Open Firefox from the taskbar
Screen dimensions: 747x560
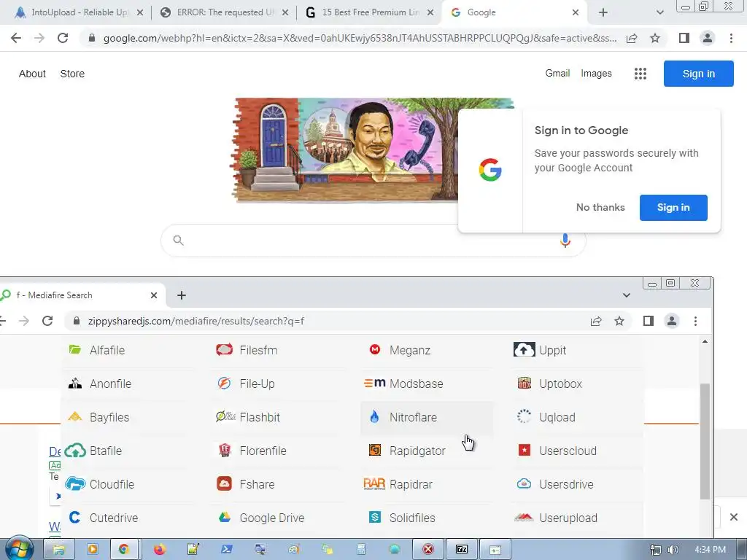point(160,550)
